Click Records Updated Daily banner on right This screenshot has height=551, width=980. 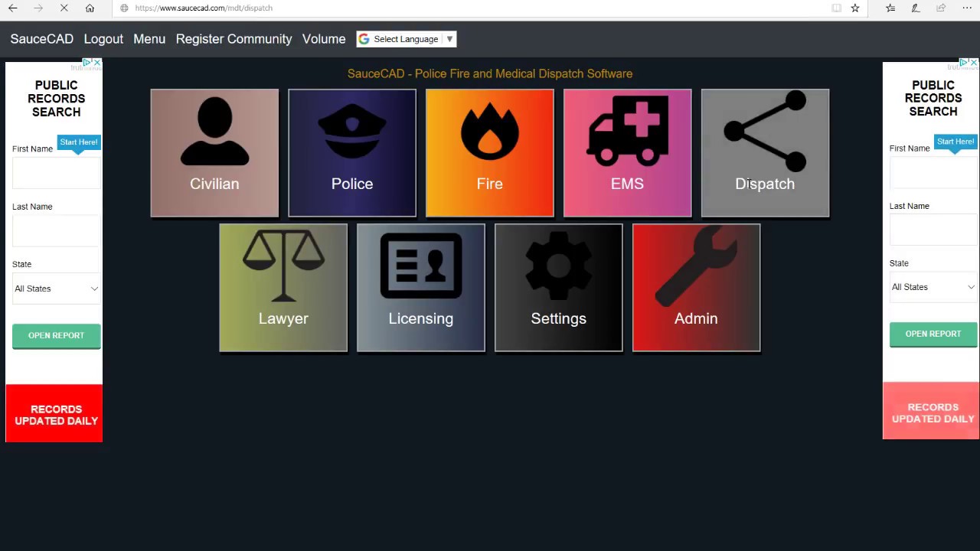(x=931, y=411)
